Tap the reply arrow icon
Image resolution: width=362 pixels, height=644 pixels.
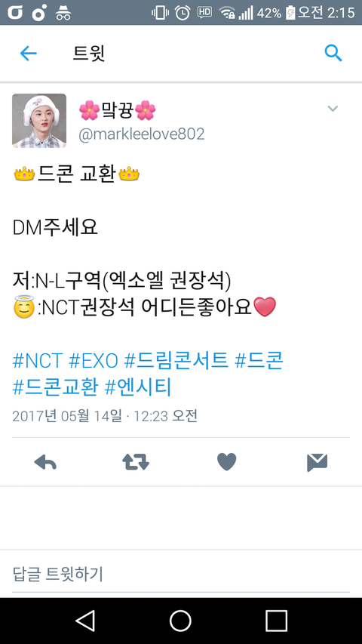tap(45, 463)
